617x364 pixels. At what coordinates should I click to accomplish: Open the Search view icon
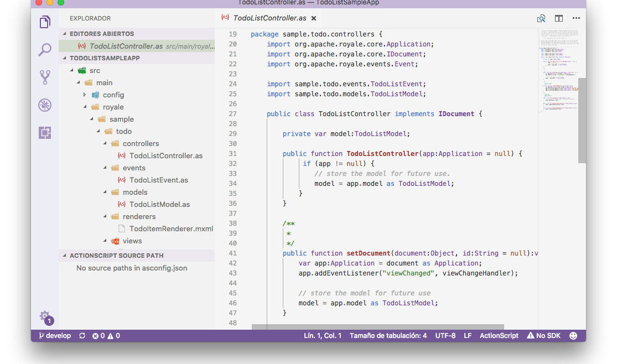[45, 50]
